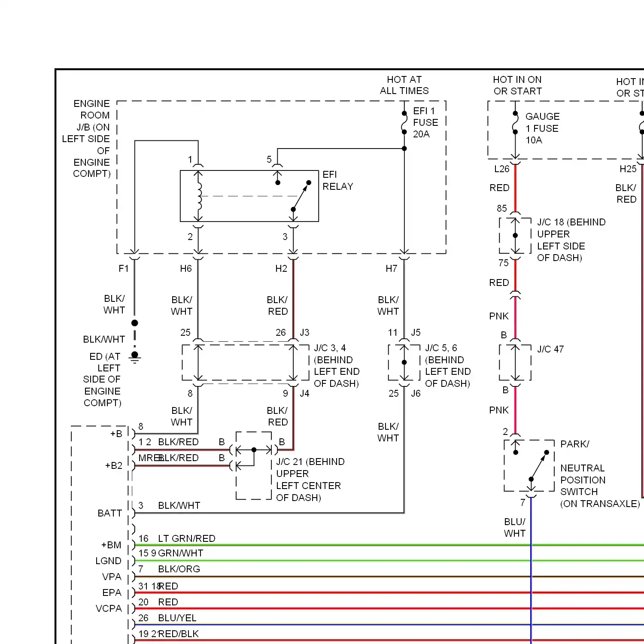Click the EFI 1 FUSE 20A label
Image resolution: width=644 pixels, height=644 pixels.
[425, 122]
